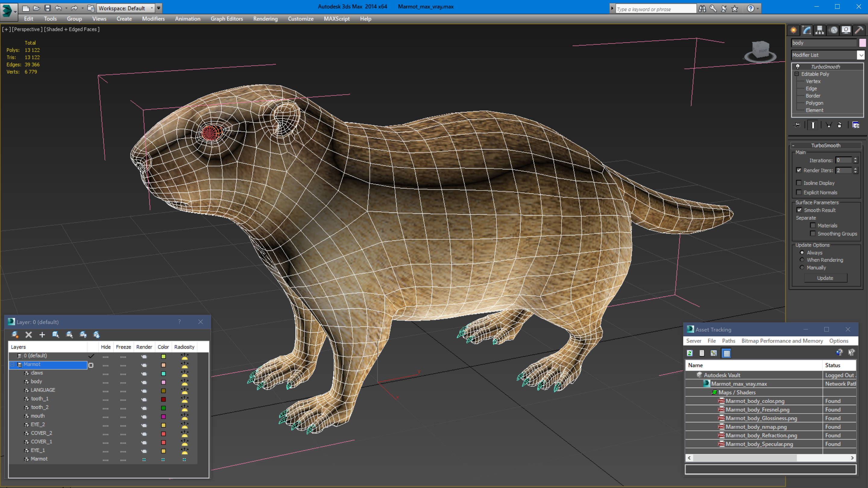Screen dimensions: 868x488
Task: Toggle Show End Result icon
Action: (x=813, y=125)
